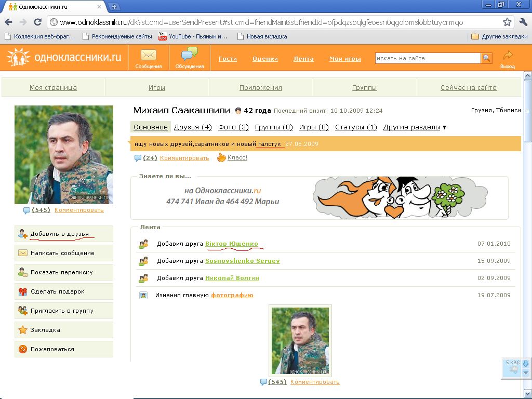532x399 pixels.
Task: Click Закладка star button
Action: [x=64, y=330]
